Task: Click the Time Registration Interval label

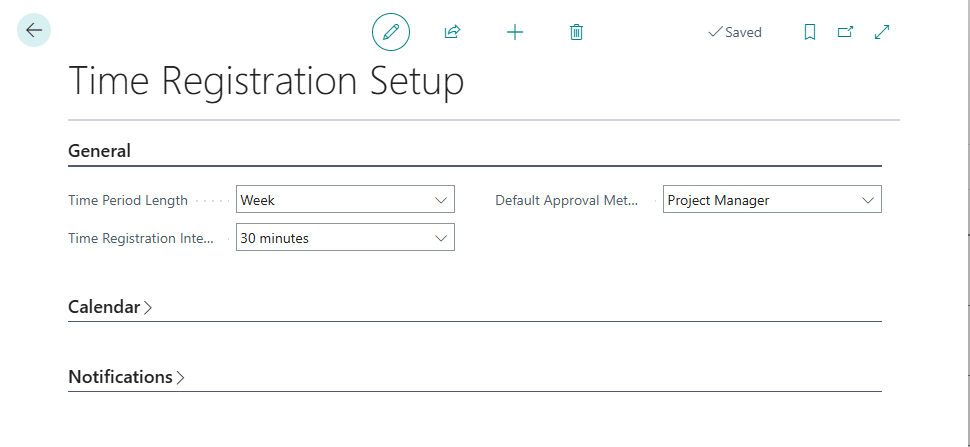Action: pyautogui.click(x=141, y=238)
